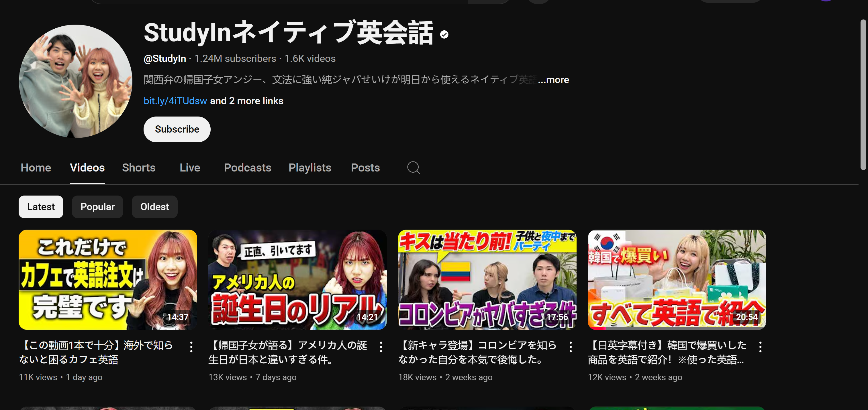Click the '1.6K videos' text

click(310, 59)
